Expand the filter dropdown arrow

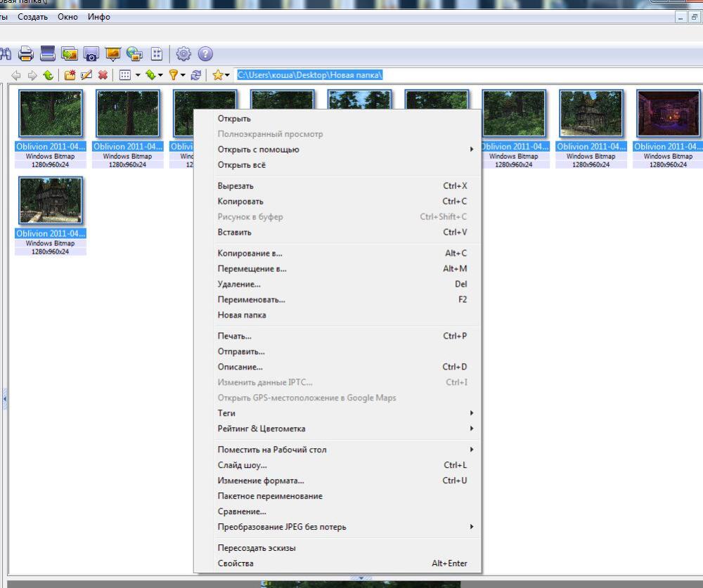pos(183,75)
